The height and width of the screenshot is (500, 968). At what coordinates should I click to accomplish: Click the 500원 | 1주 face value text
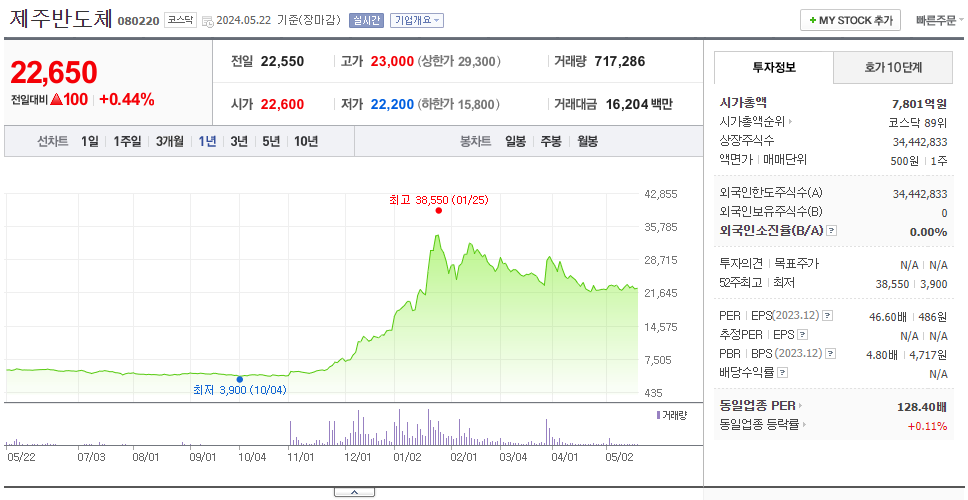(x=917, y=160)
